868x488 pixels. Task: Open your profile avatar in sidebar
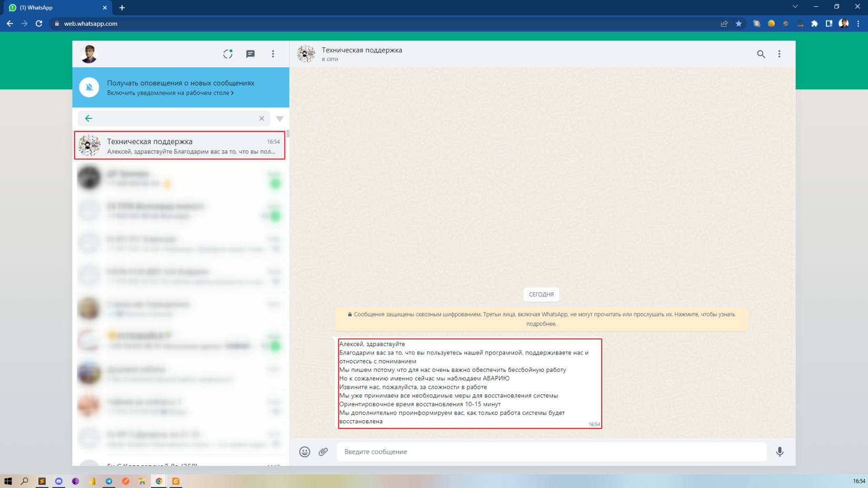click(x=89, y=54)
